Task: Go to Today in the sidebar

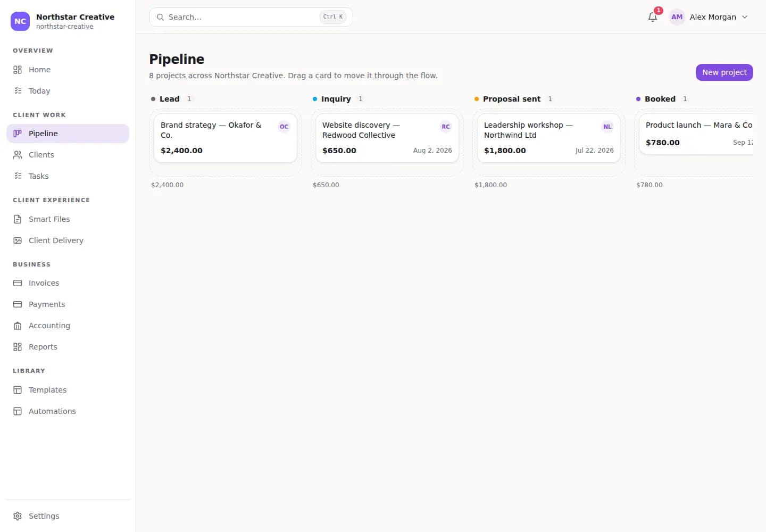Action: 68,91
